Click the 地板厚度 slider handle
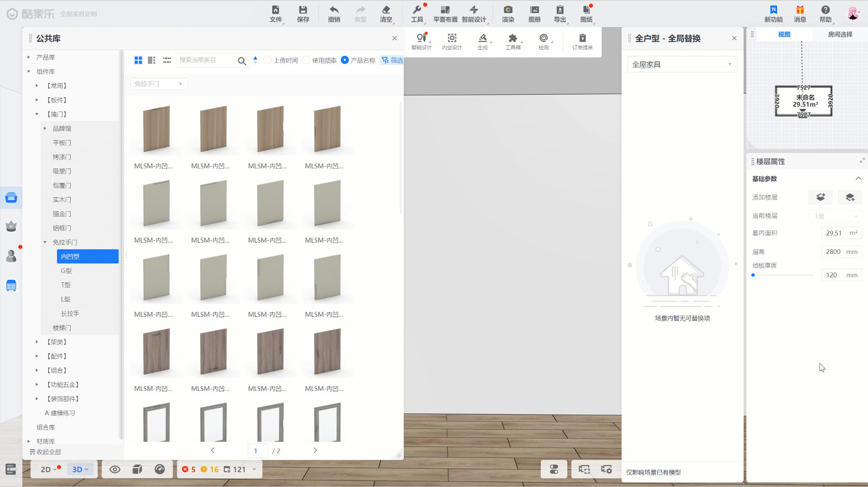The height and width of the screenshot is (487, 868). 753,275
